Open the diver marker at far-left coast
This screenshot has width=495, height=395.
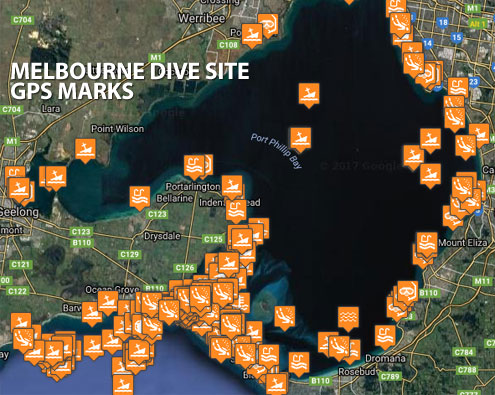(x=23, y=339)
